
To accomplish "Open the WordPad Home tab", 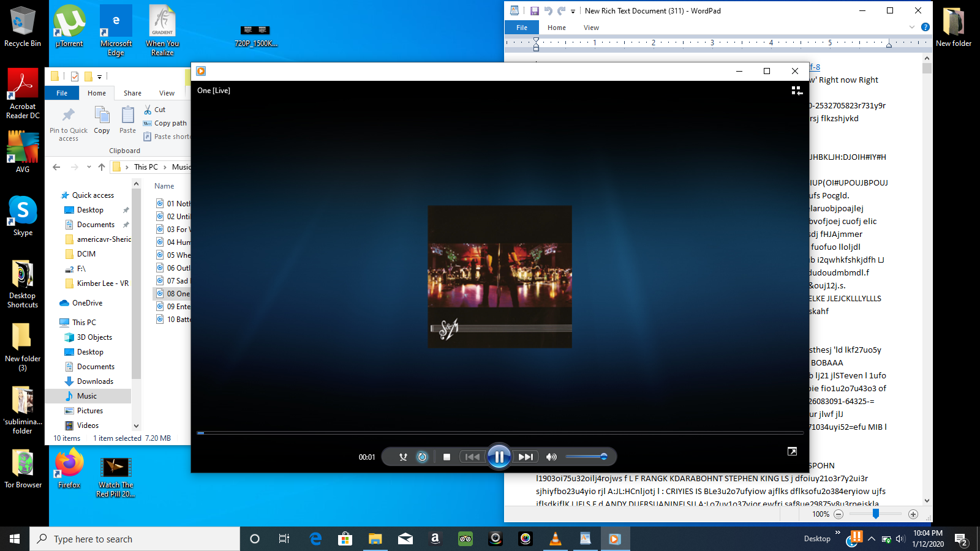I will (x=557, y=28).
